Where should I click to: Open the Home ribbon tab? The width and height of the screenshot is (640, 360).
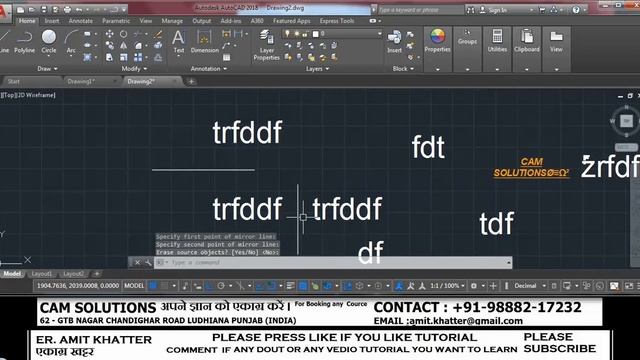(x=27, y=21)
